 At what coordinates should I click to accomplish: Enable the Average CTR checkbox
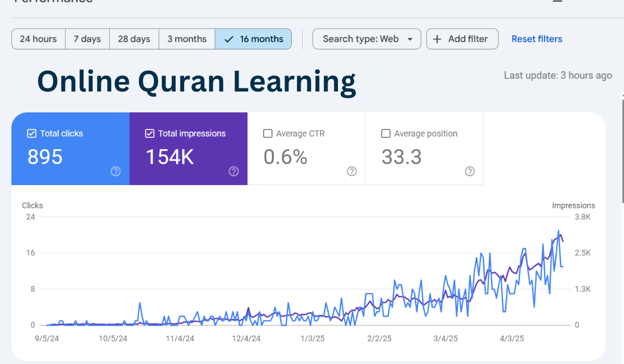268,133
